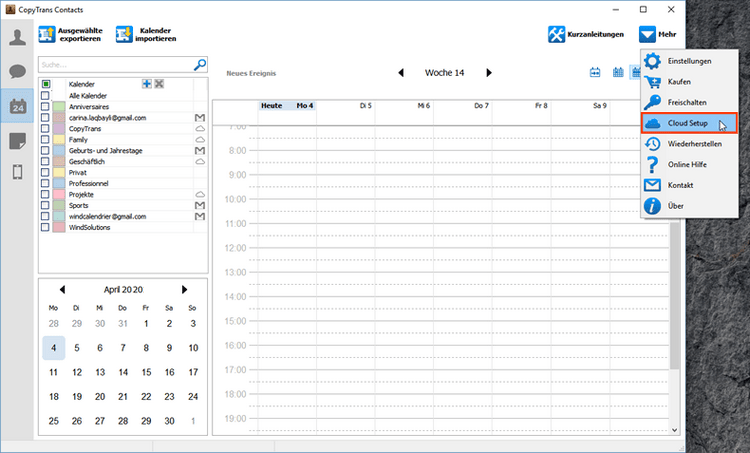Click the Heute day header
Screen dimensions: 750x453
pyautogui.click(x=287, y=106)
